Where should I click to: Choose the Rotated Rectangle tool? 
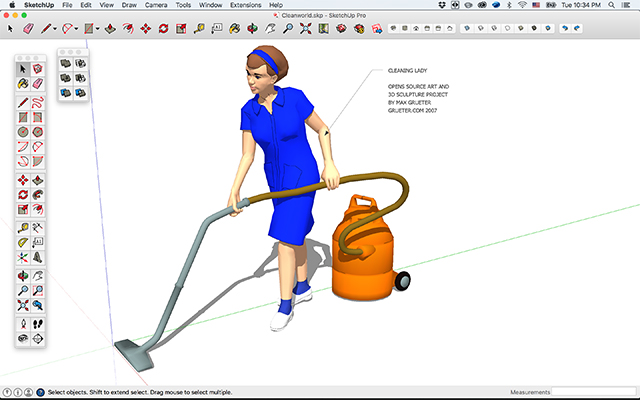click(x=38, y=118)
